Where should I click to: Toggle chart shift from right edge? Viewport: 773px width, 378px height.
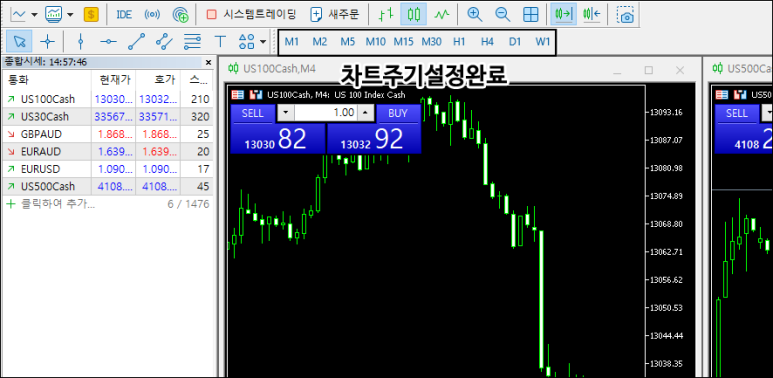tap(591, 15)
